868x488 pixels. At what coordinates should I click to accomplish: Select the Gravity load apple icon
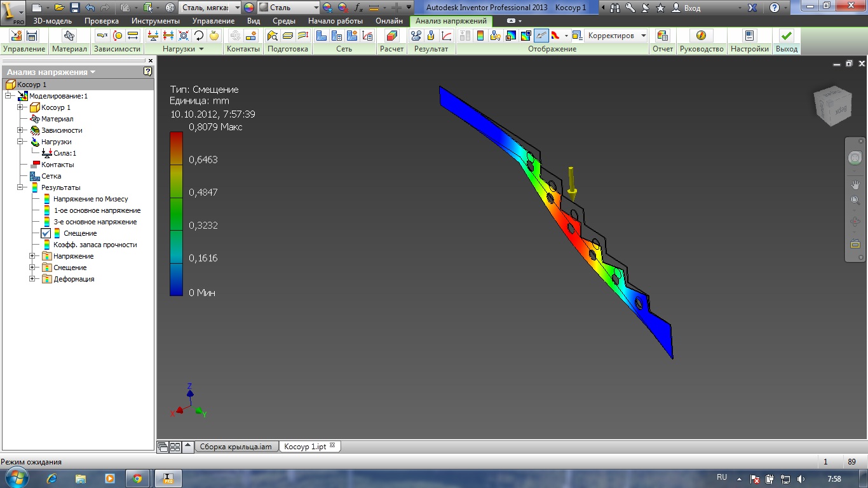coord(214,36)
